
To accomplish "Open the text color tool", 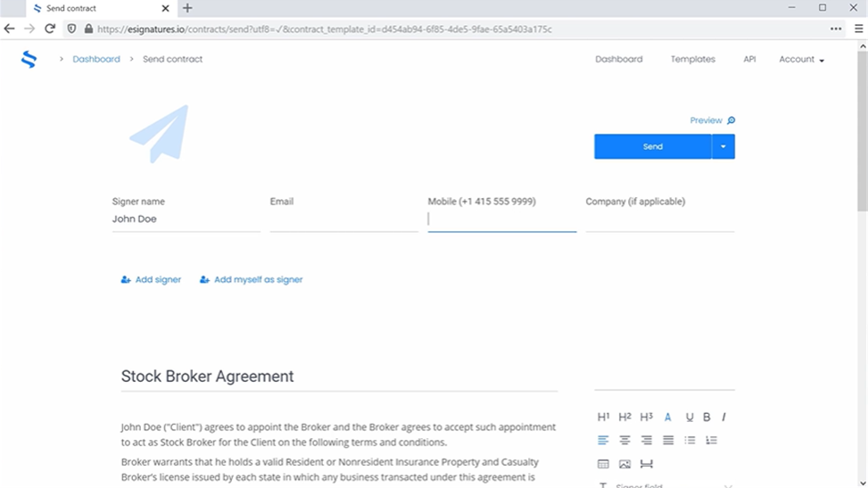I will (x=667, y=418).
